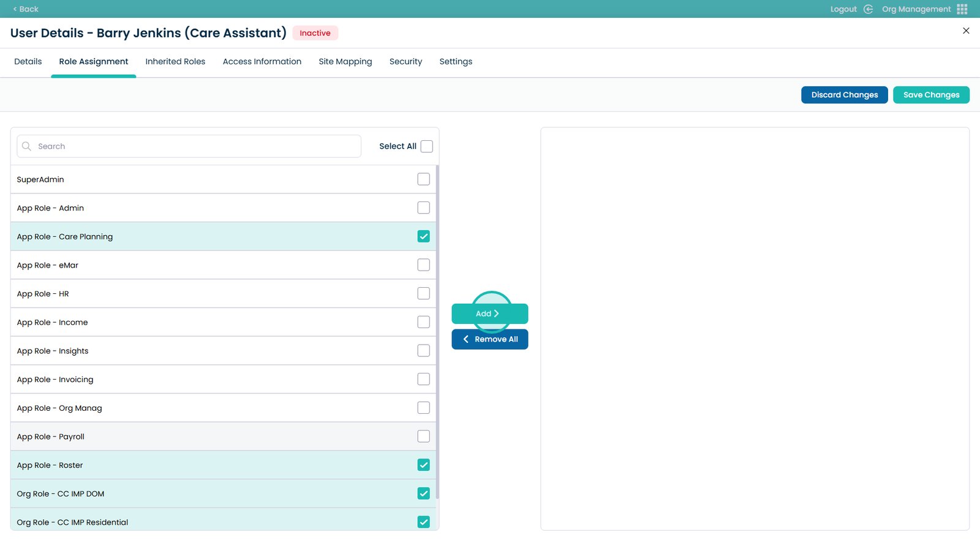Check the App Role - Payroll box
This screenshot has height=551, width=980.
click(x=423, y=437)
